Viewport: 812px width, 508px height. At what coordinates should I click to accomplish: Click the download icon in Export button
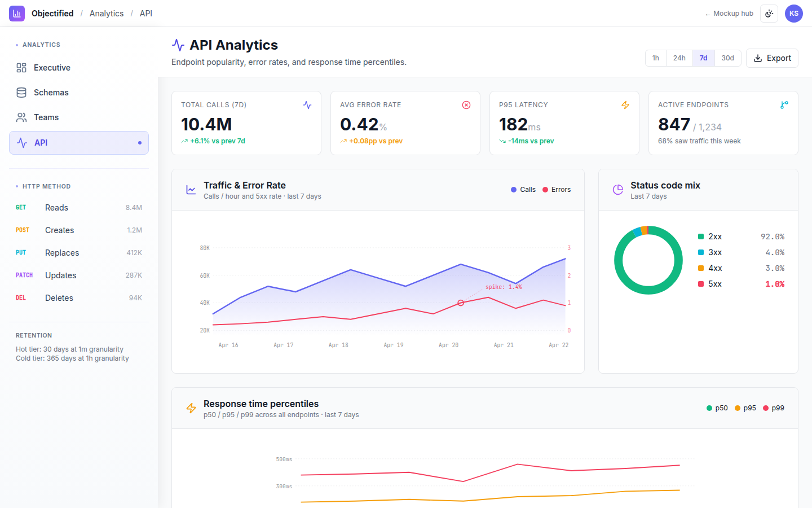(758, 58)
